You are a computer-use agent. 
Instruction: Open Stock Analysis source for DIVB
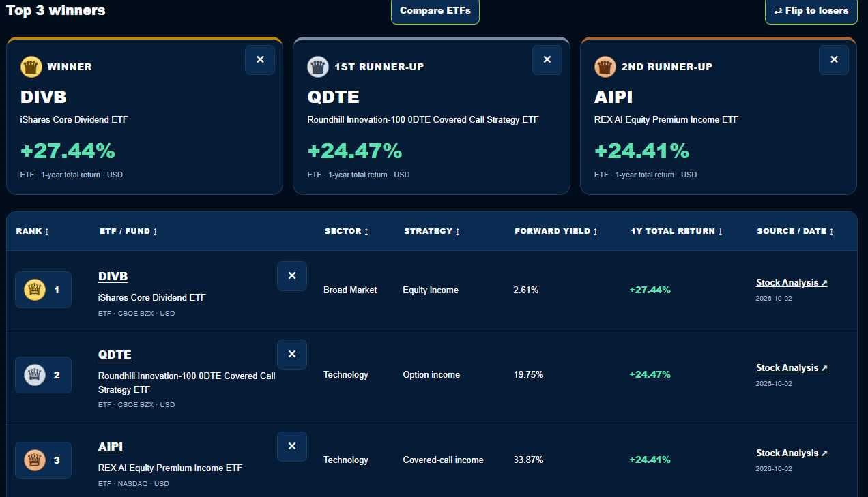[x=792, y=282]
